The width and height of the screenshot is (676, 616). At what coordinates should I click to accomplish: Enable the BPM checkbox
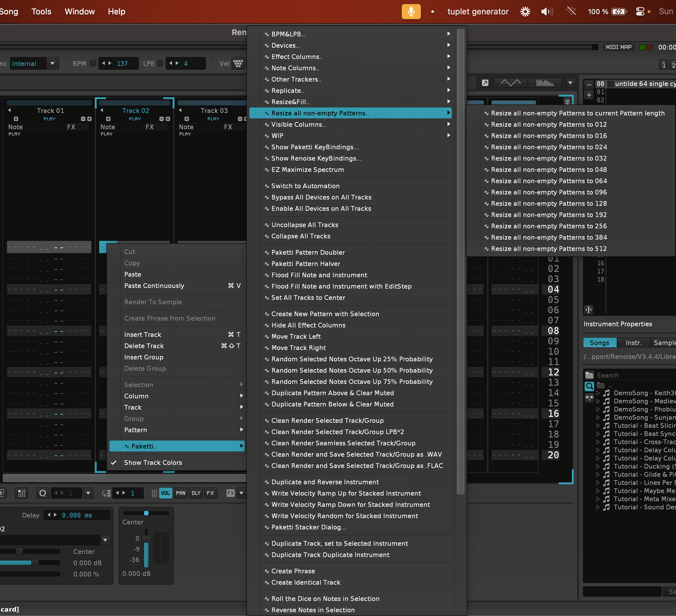click(x=93, y=63)
